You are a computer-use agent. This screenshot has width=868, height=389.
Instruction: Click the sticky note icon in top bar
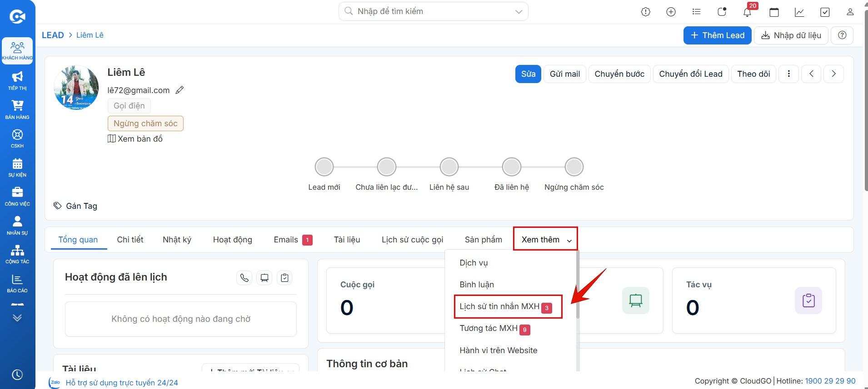coord(722,12)
